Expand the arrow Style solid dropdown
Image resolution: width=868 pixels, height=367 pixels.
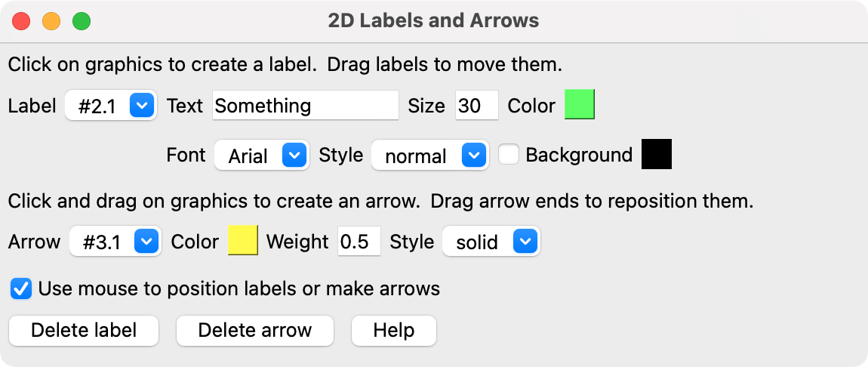(491, 242)
